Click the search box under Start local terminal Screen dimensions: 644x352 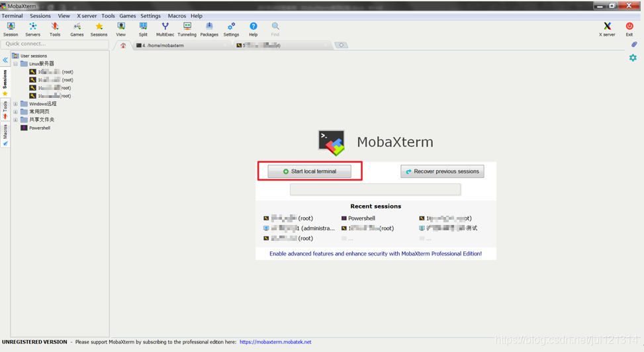(x=375, y=189)
